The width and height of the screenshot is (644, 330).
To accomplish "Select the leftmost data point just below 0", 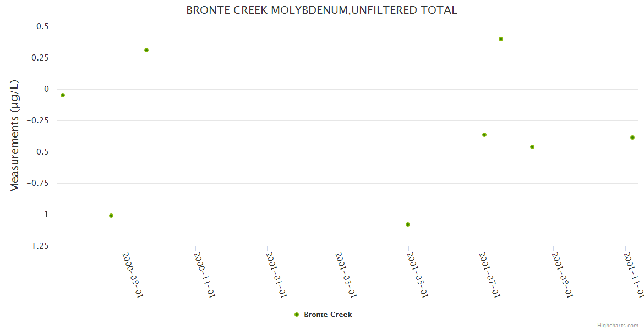I will pos(63,95).
